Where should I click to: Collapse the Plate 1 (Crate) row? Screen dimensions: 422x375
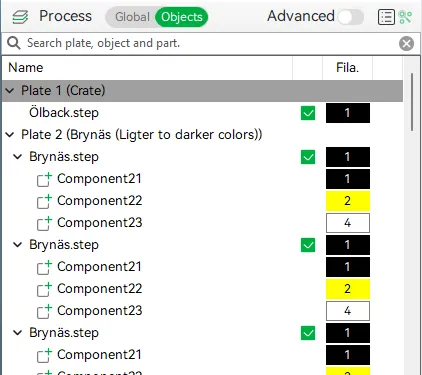pos(10,91)
